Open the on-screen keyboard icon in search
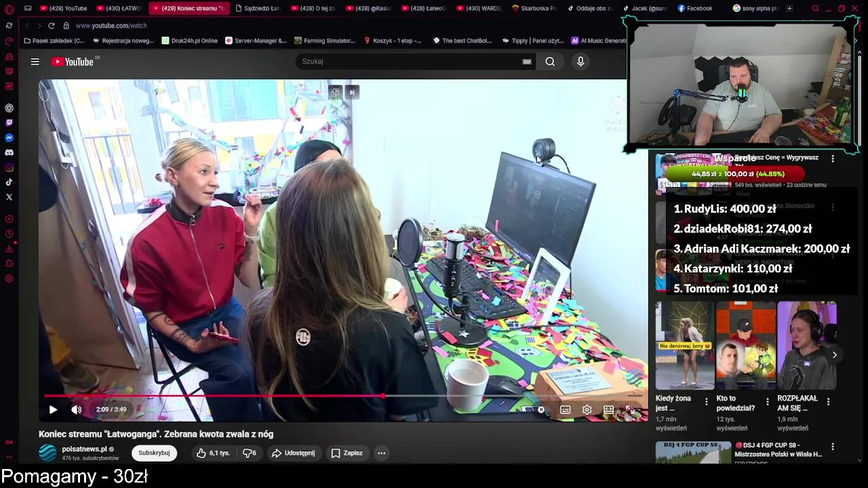This screenshot has width=868, height=488. (527, 62)
